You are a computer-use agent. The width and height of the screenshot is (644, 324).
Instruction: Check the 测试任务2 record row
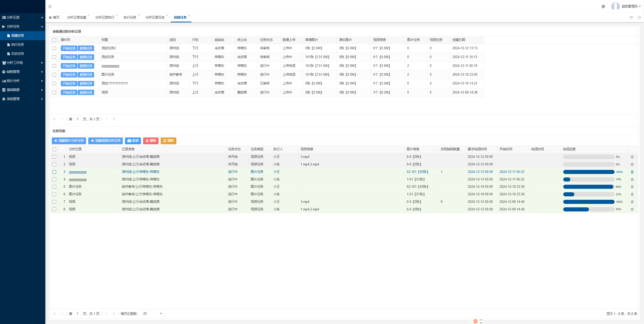coord(54,48)
